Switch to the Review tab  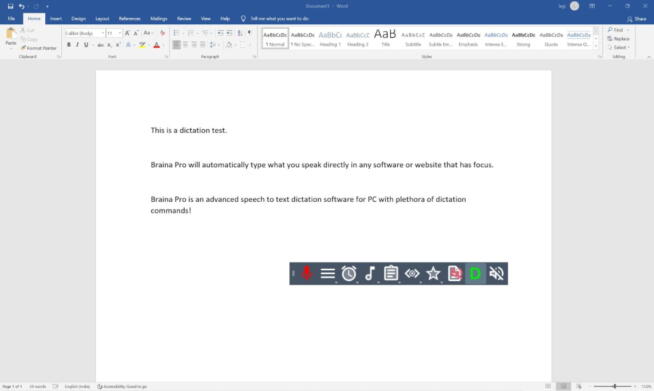184,19
